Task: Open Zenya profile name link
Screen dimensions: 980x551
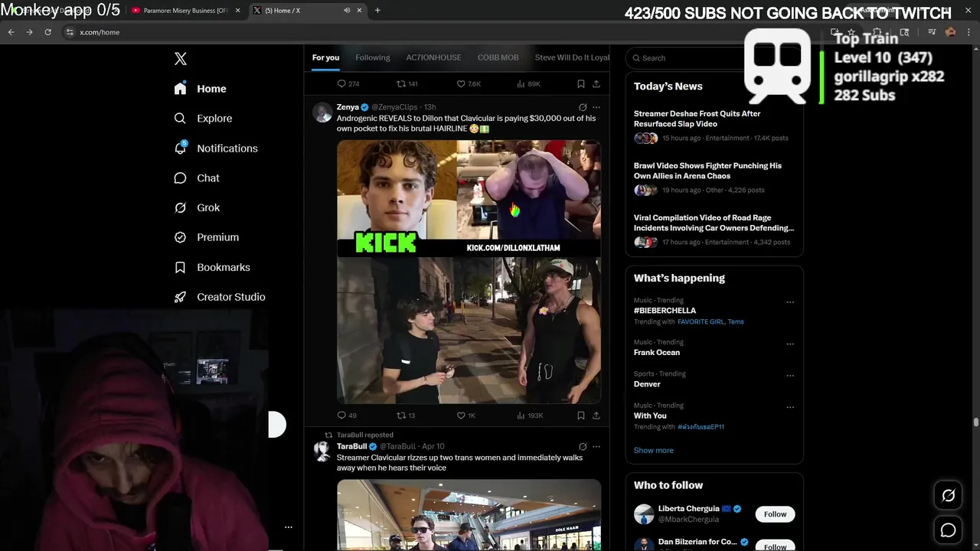Action: click(348, 107)
